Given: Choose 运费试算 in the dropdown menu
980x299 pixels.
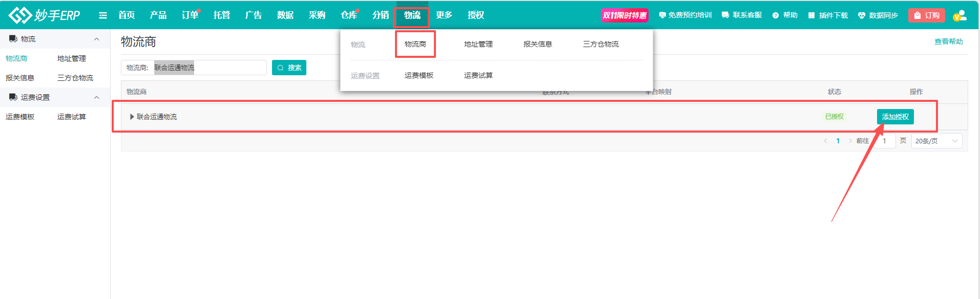Looking at the screenshot, I should pos(478,75).
